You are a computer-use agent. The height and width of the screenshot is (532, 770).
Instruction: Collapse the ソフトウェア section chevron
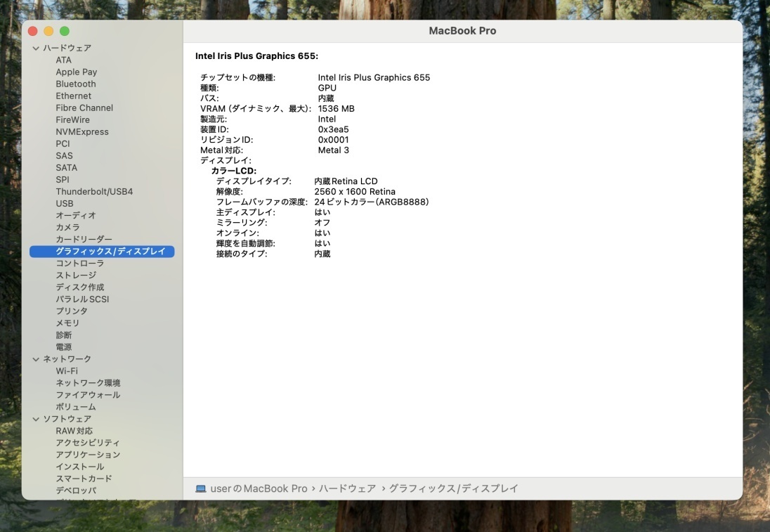pos(36,419)
